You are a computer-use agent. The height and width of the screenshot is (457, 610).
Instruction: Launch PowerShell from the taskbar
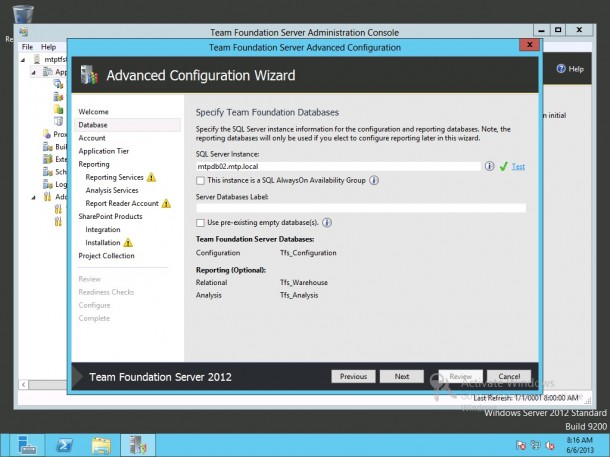64,445
